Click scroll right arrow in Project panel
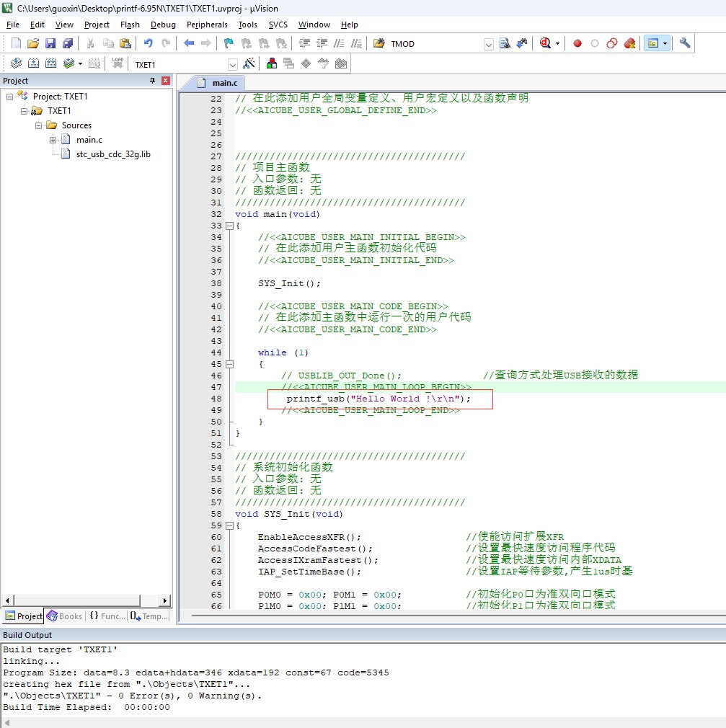 (165, 600)
